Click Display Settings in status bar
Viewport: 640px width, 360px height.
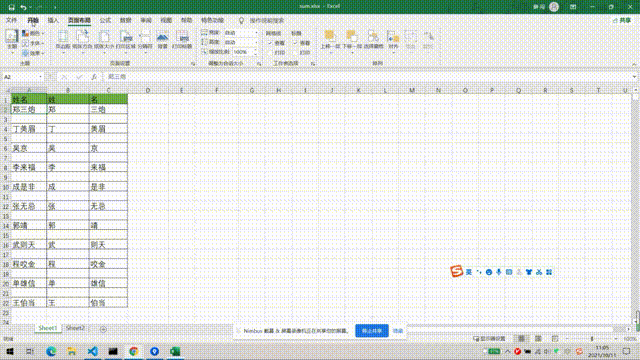tap(489, 339)
